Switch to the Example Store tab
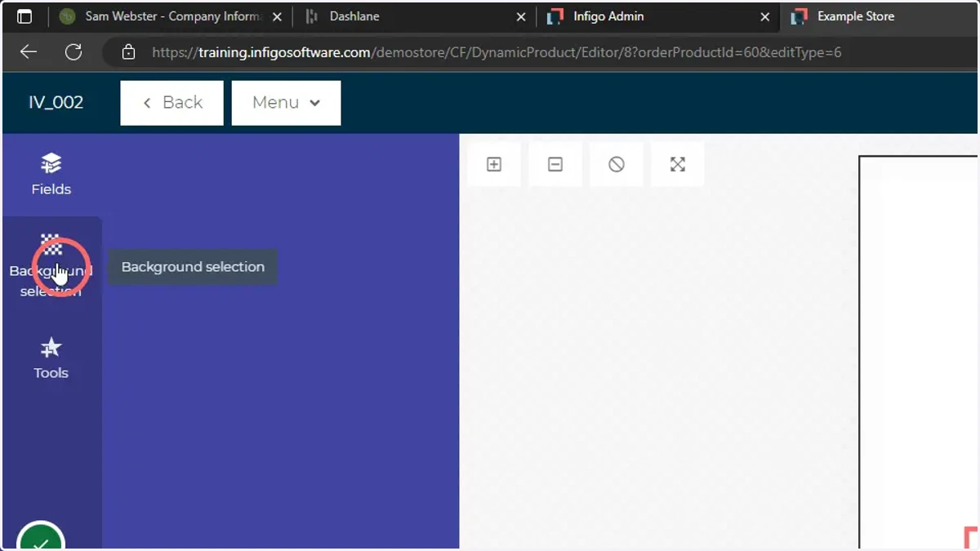 (880, 16)
